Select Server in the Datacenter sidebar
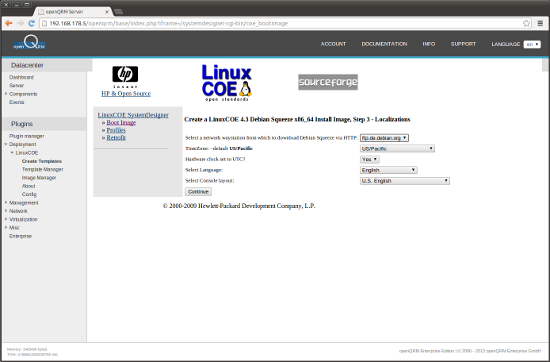 pos(16,86)
